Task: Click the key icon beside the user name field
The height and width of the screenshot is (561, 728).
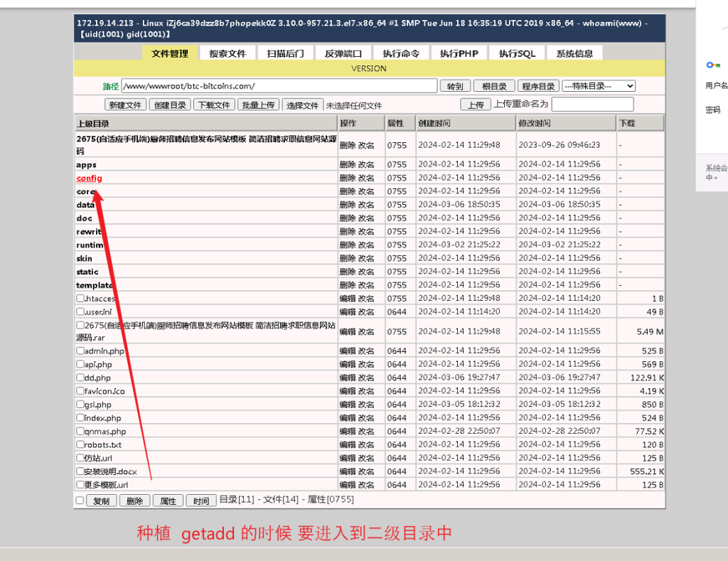Action: pos(712,65)
